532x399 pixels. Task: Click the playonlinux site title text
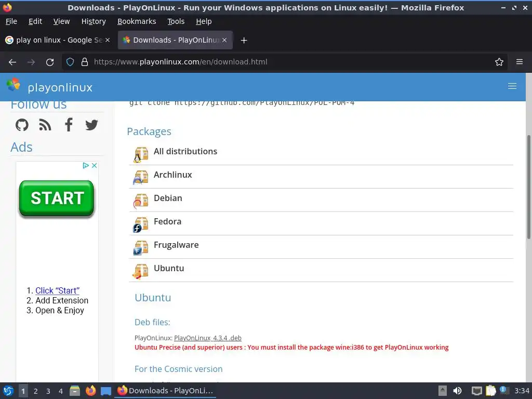click(60, 87)
